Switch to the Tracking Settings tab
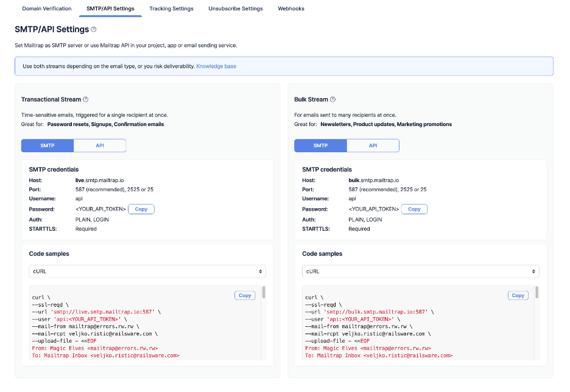 [171, 9]
